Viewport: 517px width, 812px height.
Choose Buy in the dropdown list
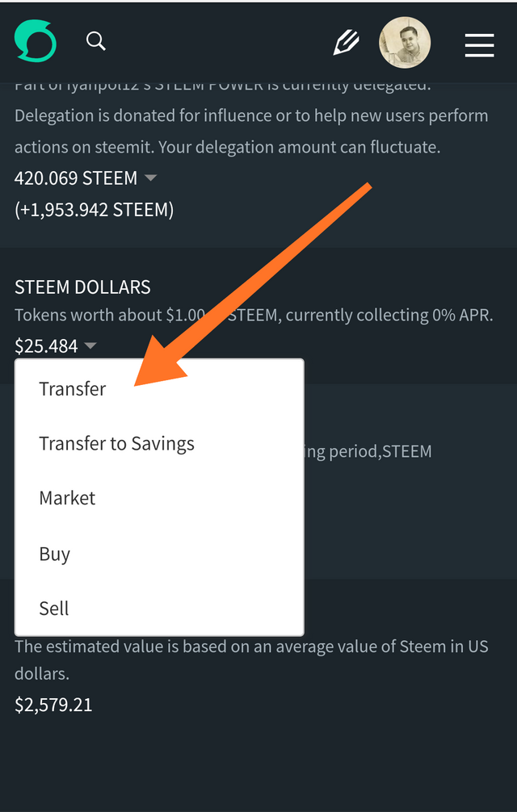pyautogui.click(x=54, y=554)
